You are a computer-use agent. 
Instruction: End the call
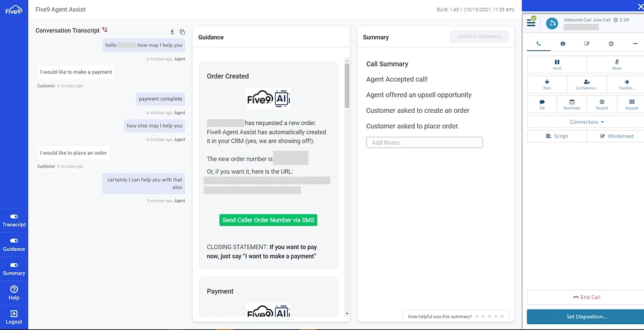click(587, 297)
